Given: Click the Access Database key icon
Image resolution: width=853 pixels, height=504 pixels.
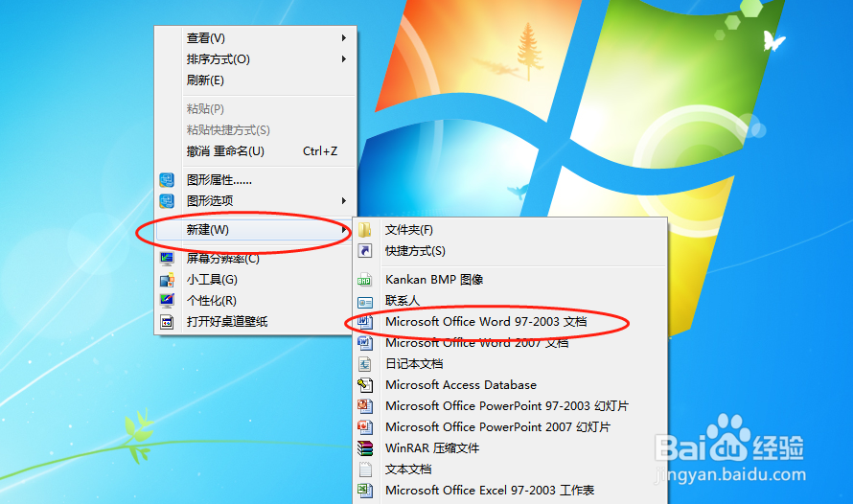Looking at the screenshot, I should pyautogui.click(x=365, y=385).
